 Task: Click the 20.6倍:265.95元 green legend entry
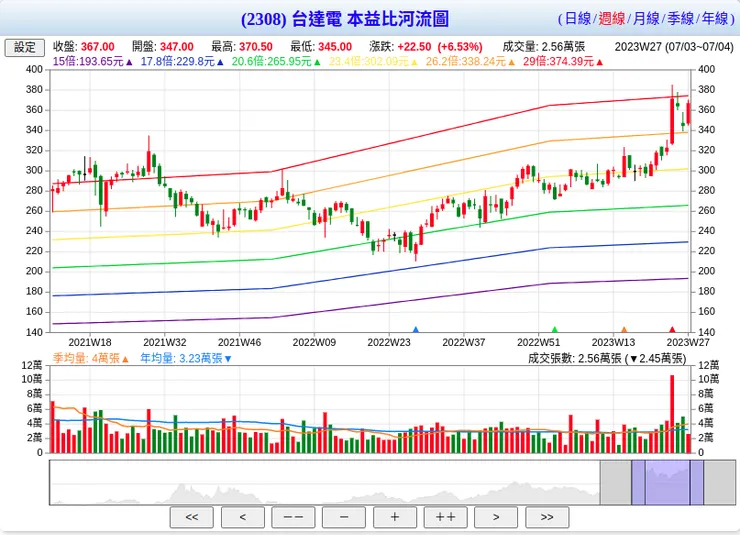pyautogui.click(x=276, y=62)
